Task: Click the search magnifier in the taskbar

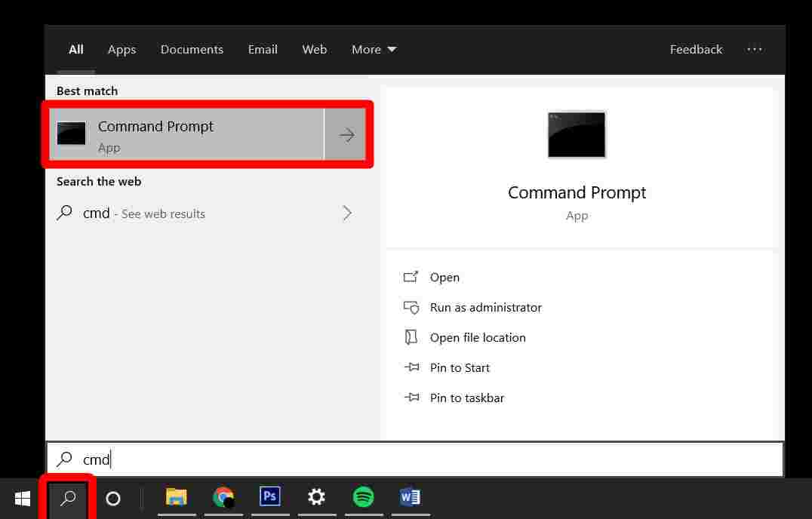Action: coord(67,498)
